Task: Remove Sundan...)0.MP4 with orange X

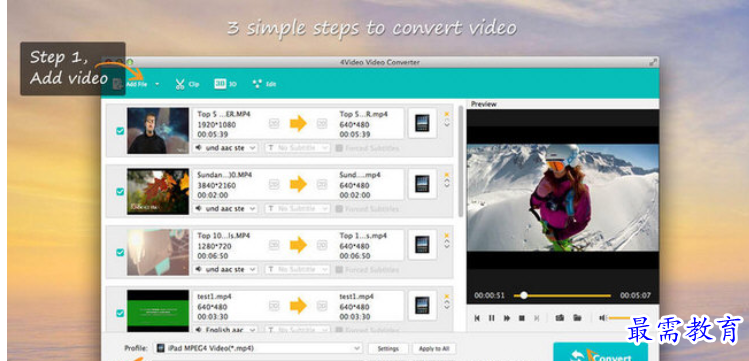Action: click(x=447, y=174)
